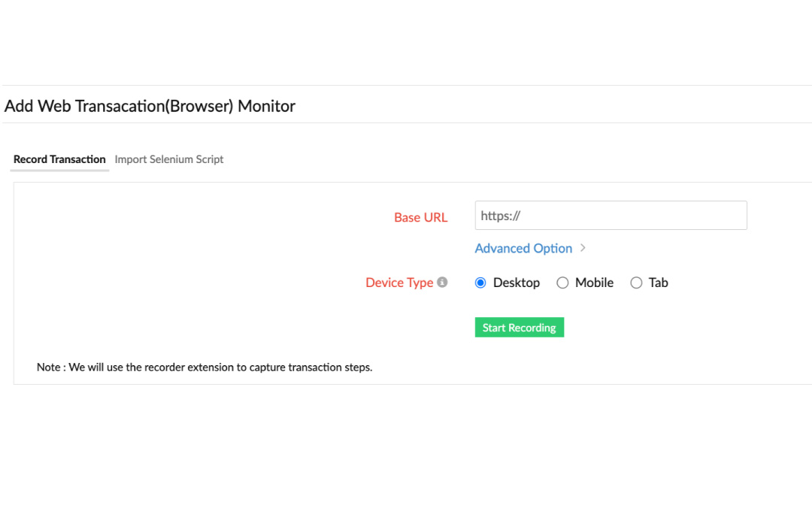
Task: Choose Mobile as the device type
Action: click(x=563, y=282)
